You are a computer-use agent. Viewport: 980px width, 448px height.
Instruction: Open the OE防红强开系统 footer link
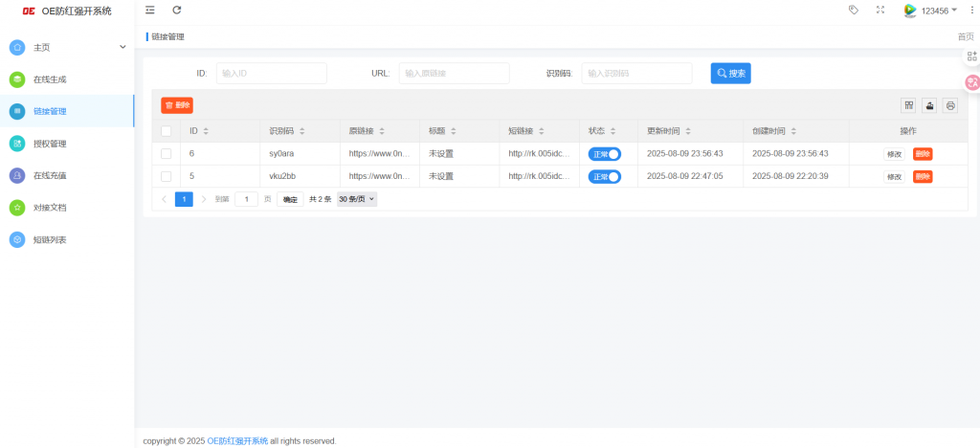[x=237, y=440]
